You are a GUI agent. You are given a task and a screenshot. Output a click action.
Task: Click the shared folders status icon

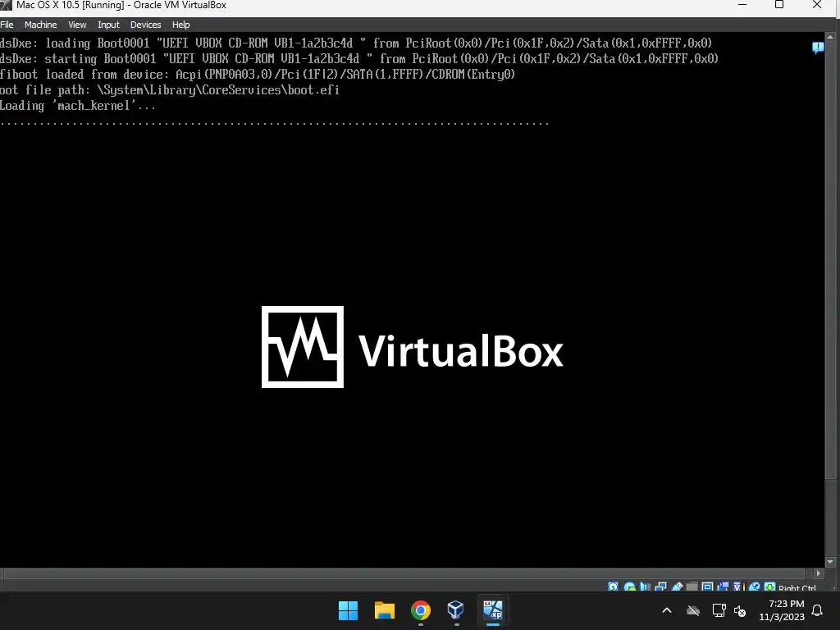coord(692,587)
